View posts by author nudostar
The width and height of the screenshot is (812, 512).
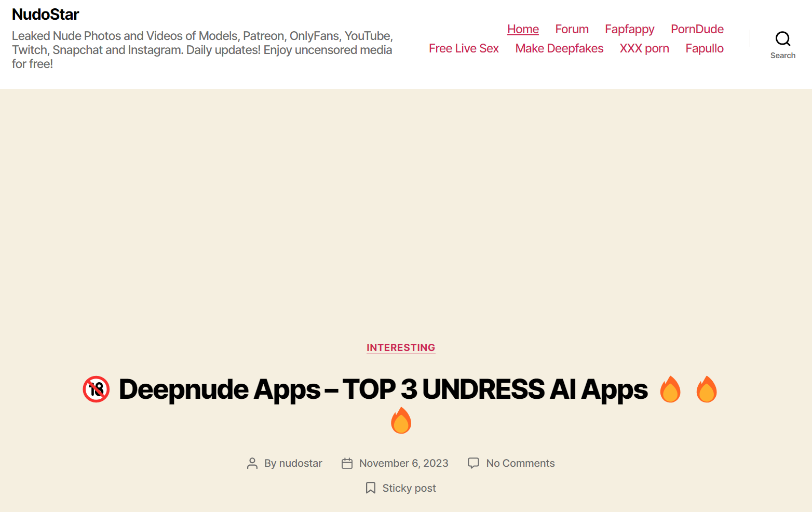(301, 463)
